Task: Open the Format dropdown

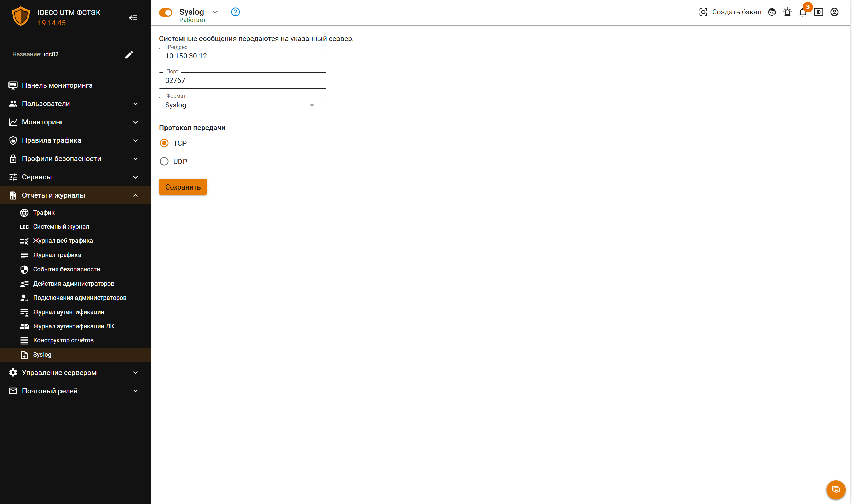Action: (242, 105)
